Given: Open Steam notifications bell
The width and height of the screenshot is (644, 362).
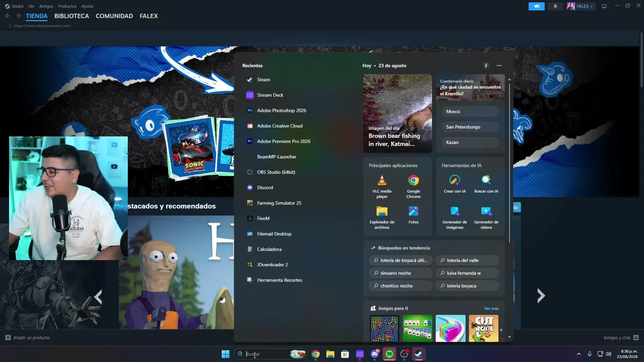Looking at the screenshot, I should click(x=555, y=6).
